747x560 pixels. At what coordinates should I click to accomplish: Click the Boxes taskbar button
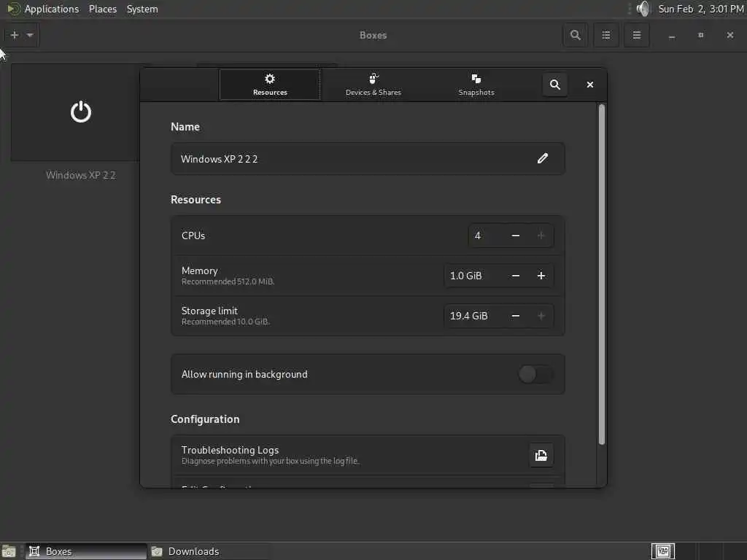(x=86, y=551)
